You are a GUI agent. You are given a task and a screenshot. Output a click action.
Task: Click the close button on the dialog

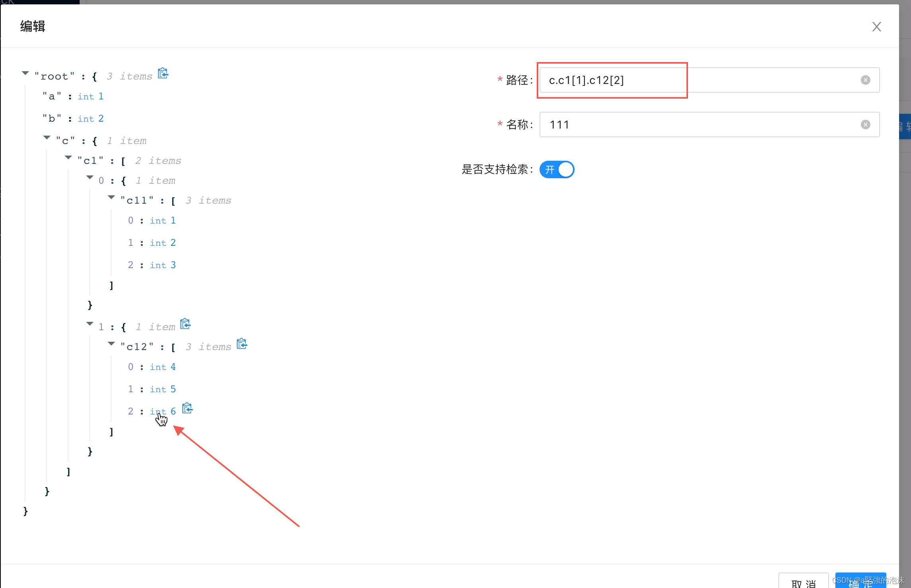[876, 27]
